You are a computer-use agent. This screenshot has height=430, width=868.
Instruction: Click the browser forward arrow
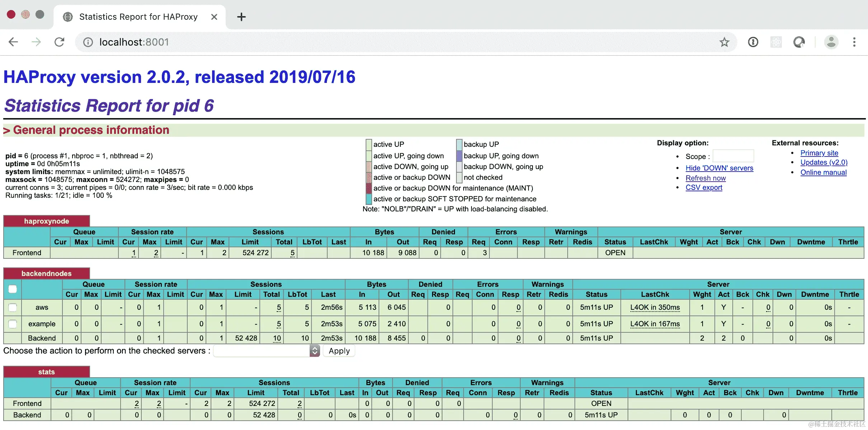pyautogui.click(x=36, y=42)
